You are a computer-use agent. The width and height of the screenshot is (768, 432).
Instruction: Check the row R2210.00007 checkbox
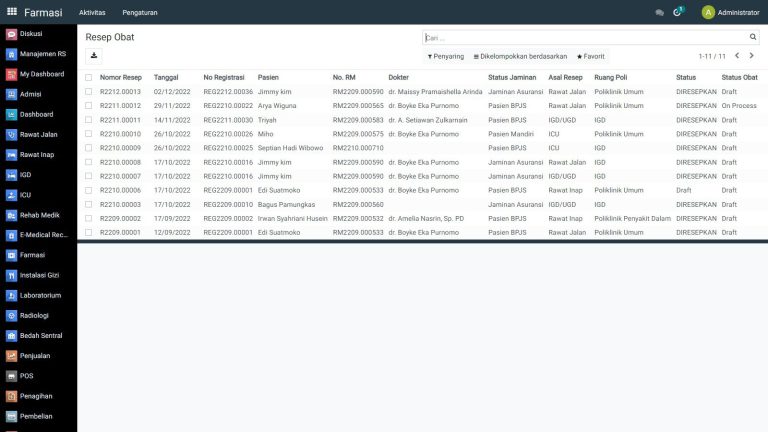89,176
